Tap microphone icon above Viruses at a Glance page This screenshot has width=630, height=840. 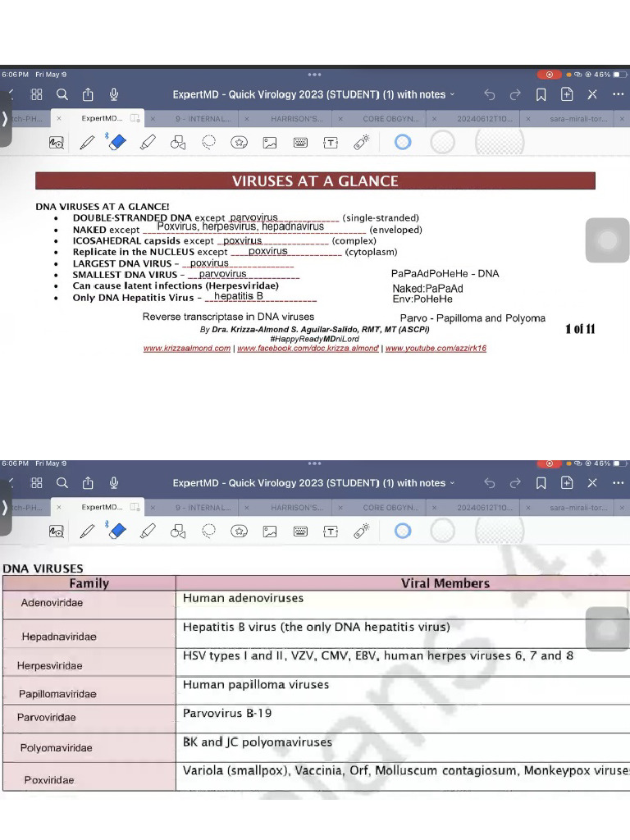click(114, 95)
